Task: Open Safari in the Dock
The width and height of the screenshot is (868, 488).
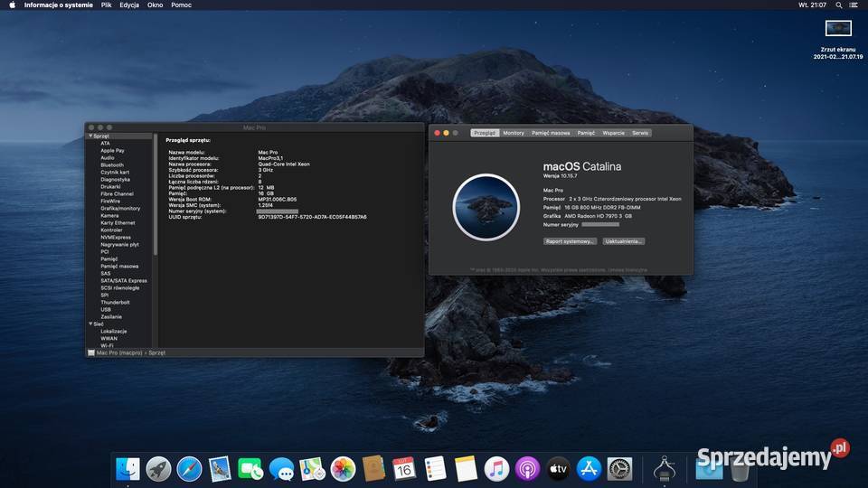Action: click(189, 469)
